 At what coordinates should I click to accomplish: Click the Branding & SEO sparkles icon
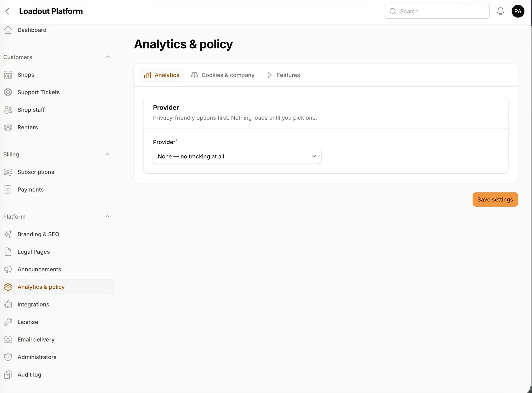coord(8,234)
